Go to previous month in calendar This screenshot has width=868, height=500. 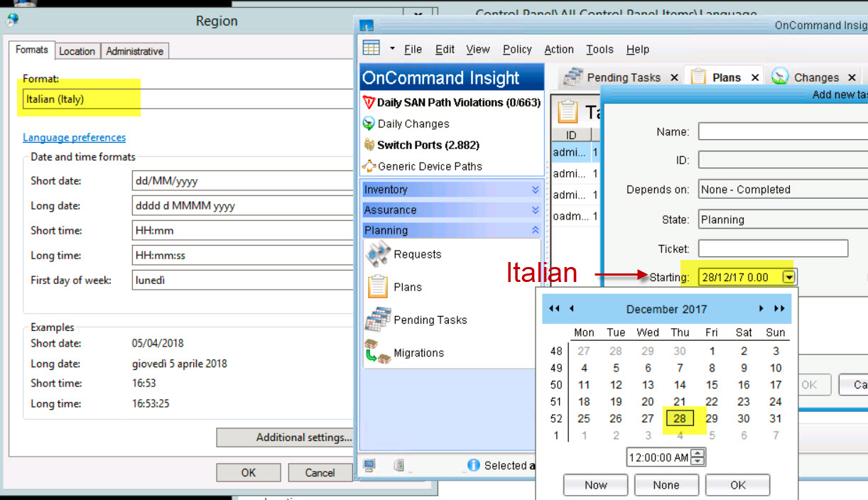tap(572, 308)
